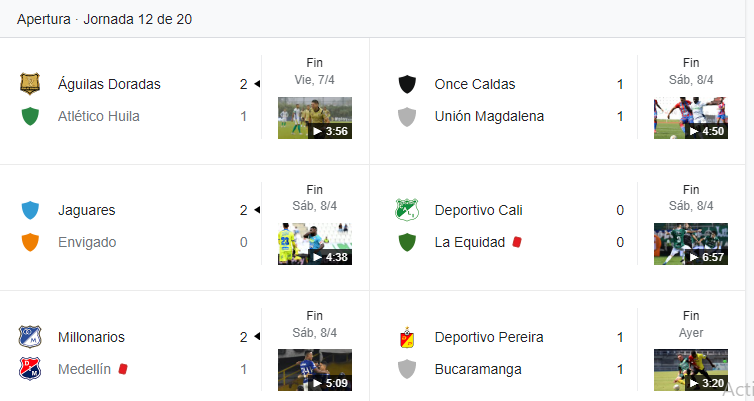754x401 pixels.
Task: Click the Millonarios club badge
Action: point(30,337)
